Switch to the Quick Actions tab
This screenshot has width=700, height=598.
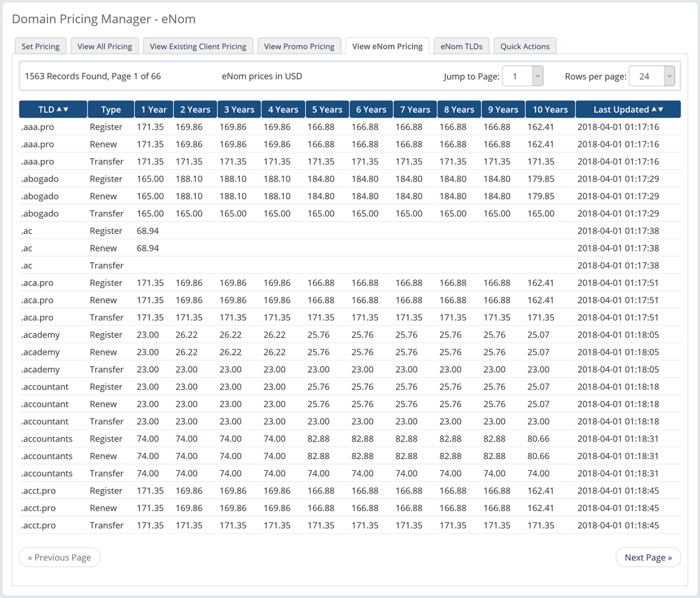click(524, 46)
